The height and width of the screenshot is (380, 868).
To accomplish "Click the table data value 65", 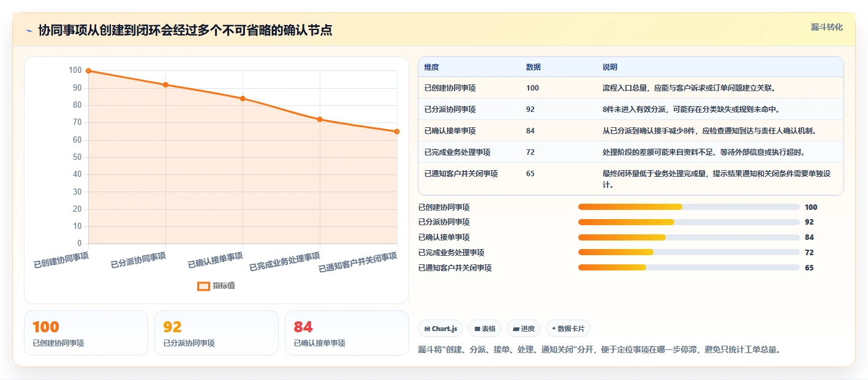I will (x=530, y=174).
